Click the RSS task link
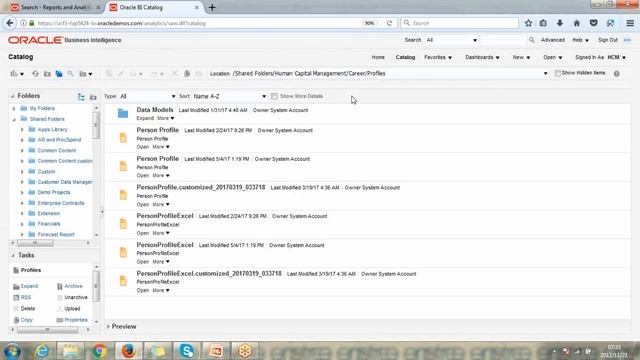640x360 pixels. 26,298
